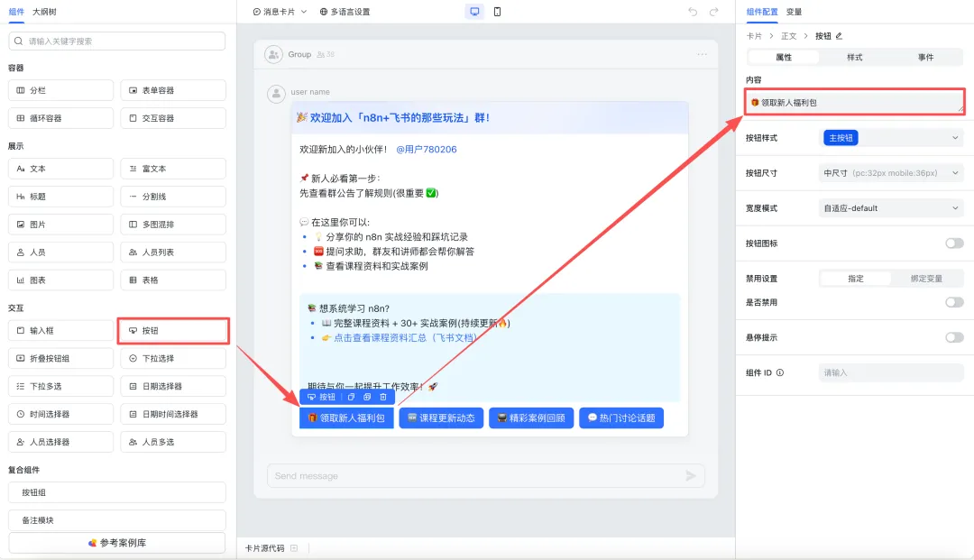Image resolution: width=974 pixels, height=560 pixels.
Task: Click the 组件 ID input field
Action: 891,372
